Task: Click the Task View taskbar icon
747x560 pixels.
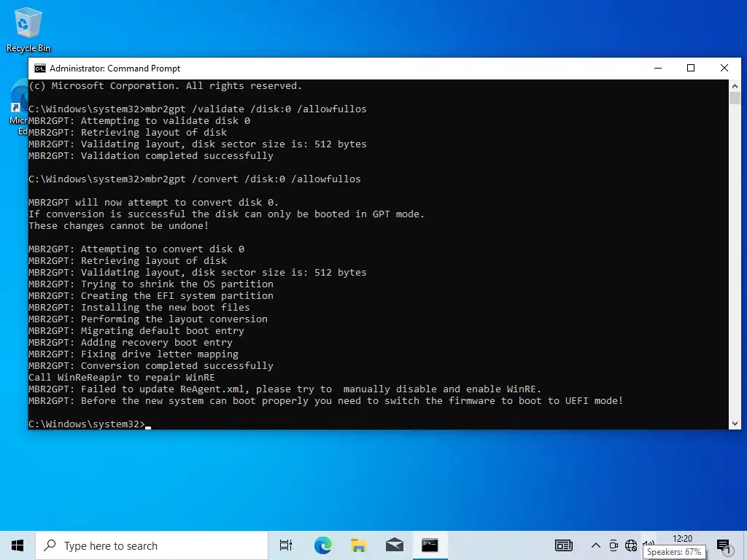Action: [285, 545]
